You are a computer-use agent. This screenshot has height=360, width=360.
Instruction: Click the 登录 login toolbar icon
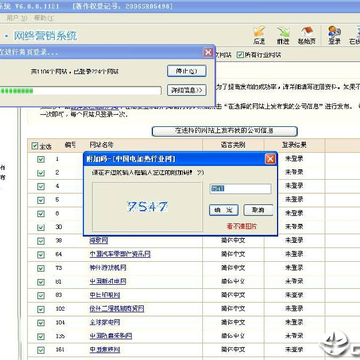point(334,35)
